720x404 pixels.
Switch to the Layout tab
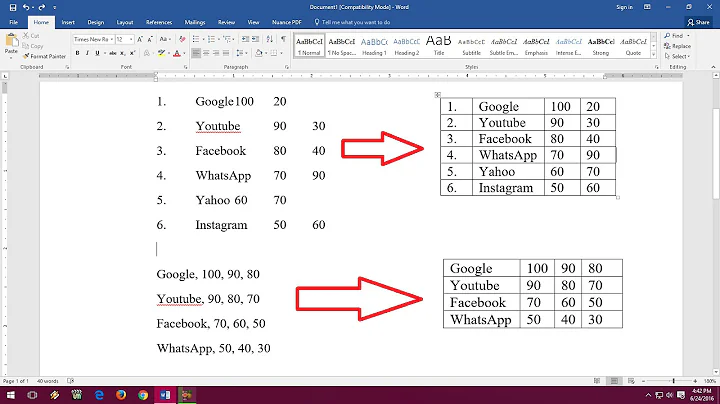pyautogui.click(x=125, y=22)
